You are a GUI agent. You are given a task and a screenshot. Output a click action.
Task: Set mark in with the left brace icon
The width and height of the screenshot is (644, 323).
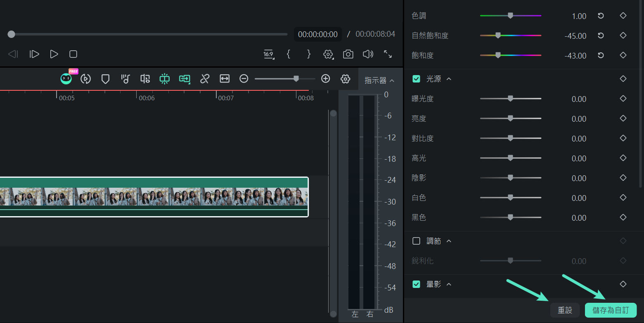click(x=289, y=54)
